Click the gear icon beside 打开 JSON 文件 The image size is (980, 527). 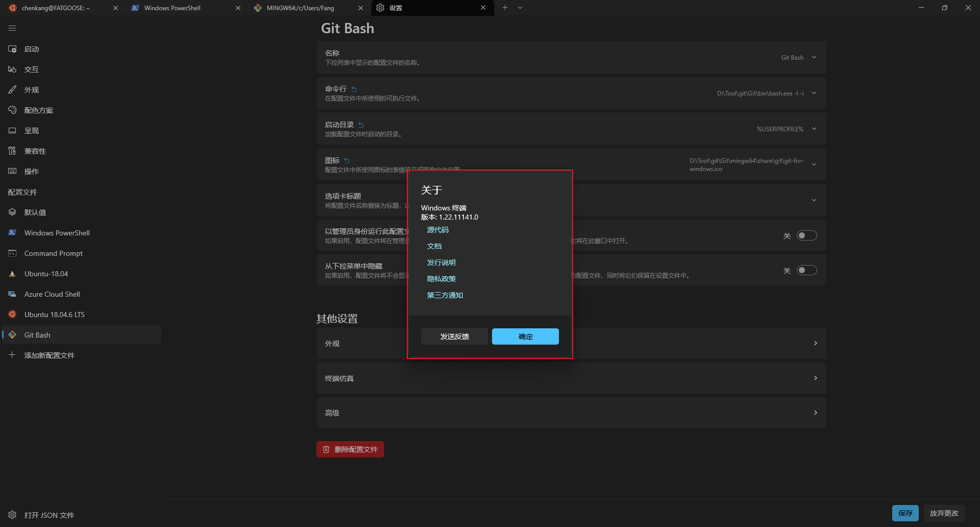tap(12, 515)
